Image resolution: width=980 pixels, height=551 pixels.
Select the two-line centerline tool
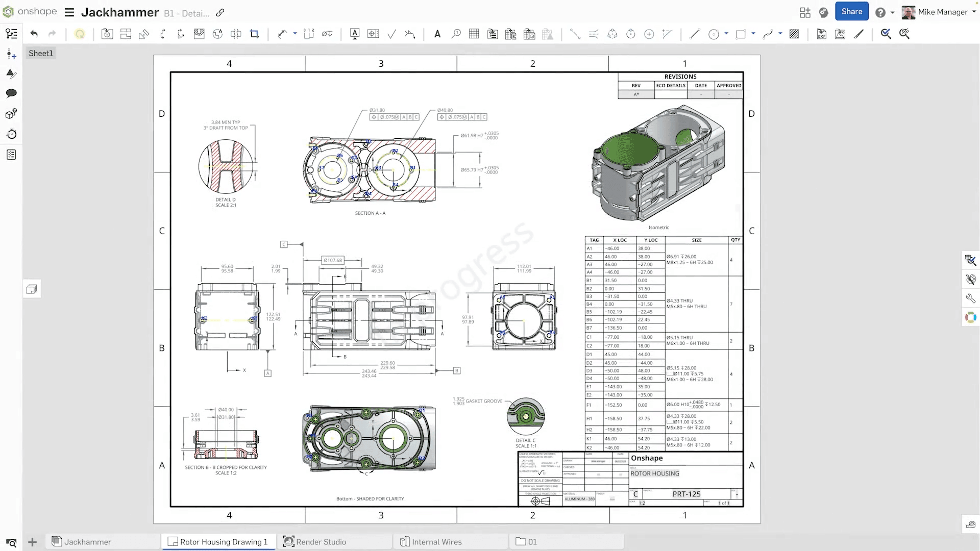coord(594,34)
